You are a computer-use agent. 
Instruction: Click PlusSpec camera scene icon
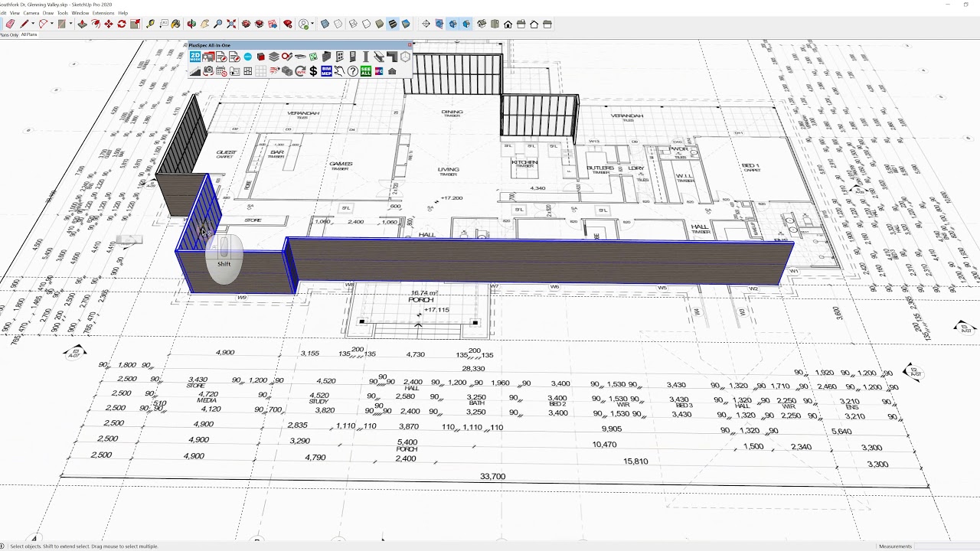[x=208, y=71]
